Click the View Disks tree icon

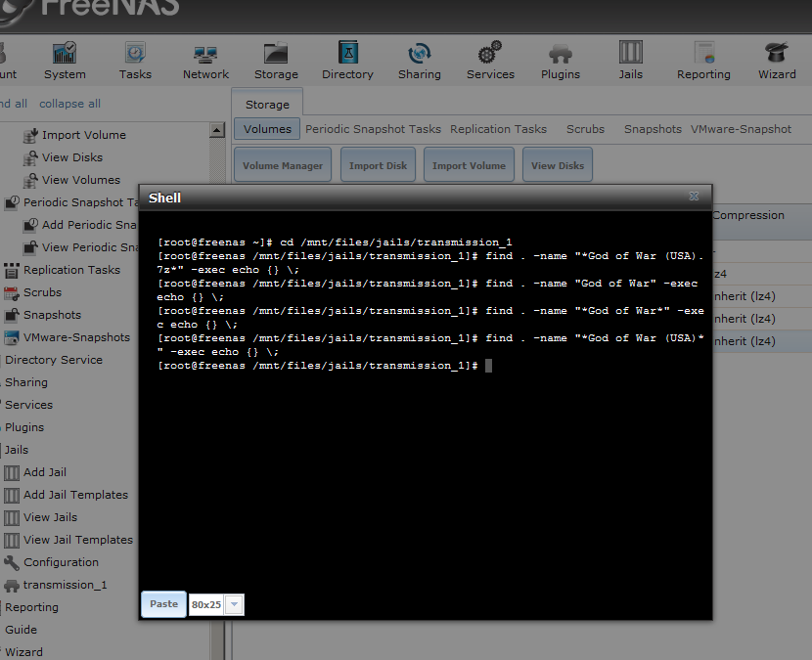(x=30, y=157)
